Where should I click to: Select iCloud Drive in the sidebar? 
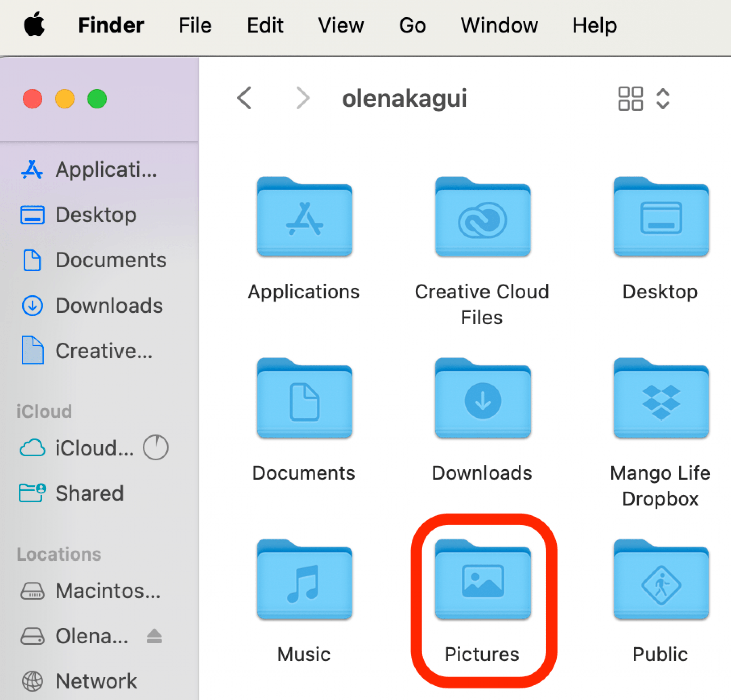[x=93, y=448]
